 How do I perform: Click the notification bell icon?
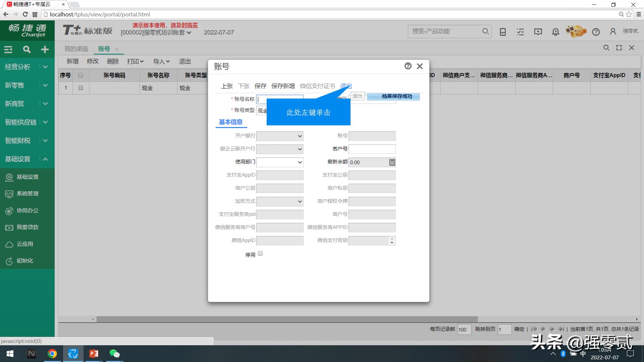click(x=555, y=32)
